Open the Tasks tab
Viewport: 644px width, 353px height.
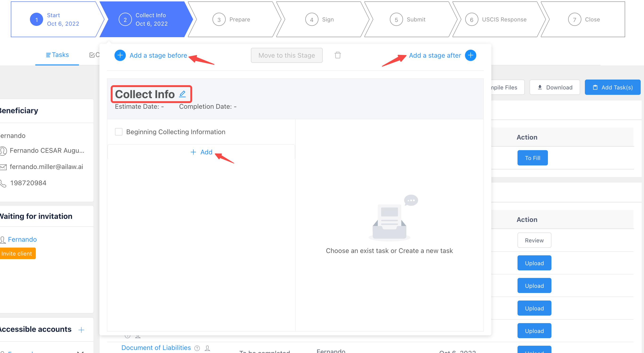click(57, 55)
